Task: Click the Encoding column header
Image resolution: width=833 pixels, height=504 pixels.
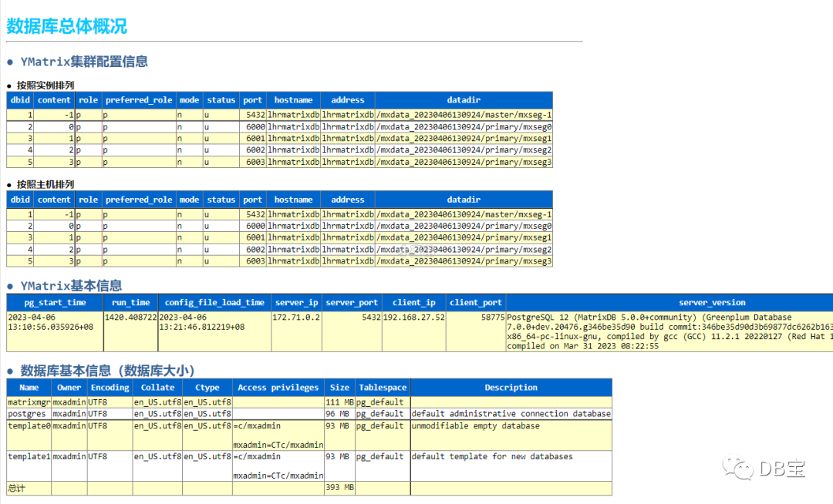Action: coord(110,388)
